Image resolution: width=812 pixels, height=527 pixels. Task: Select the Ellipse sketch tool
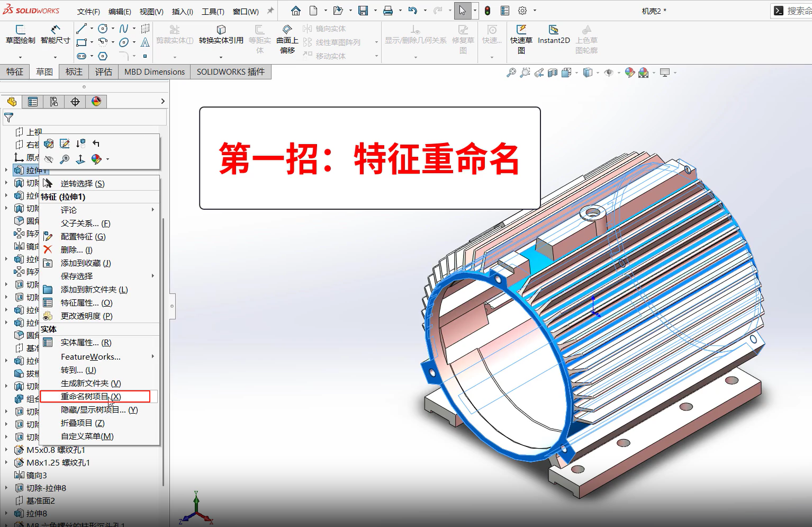(x=124, y=42)
